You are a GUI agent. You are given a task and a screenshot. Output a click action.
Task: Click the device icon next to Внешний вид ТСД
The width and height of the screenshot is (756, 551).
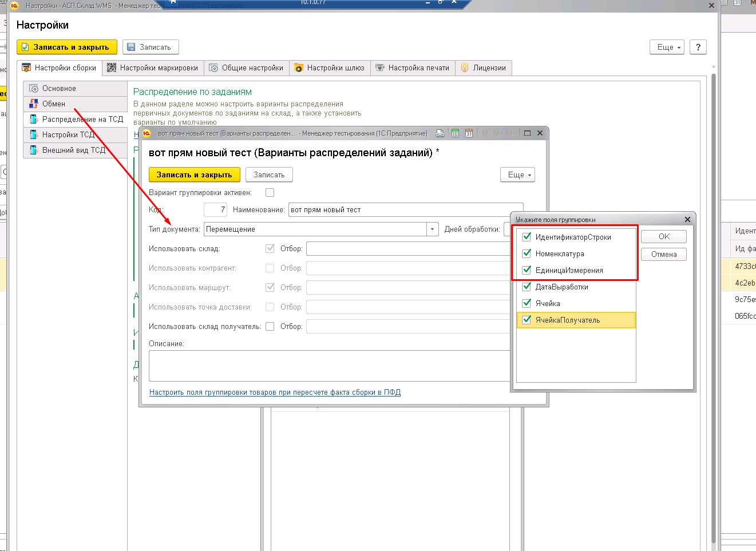pos(34,150)
